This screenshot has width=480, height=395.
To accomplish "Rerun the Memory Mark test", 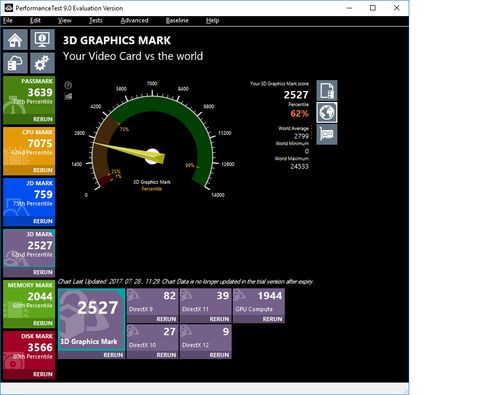I will click(43, 323).
